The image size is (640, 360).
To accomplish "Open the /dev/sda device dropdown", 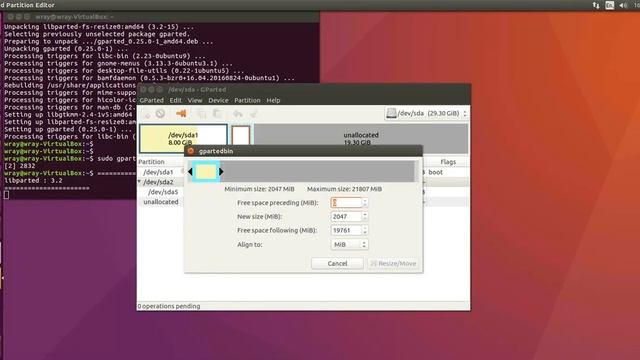I will tap(426, 113).
